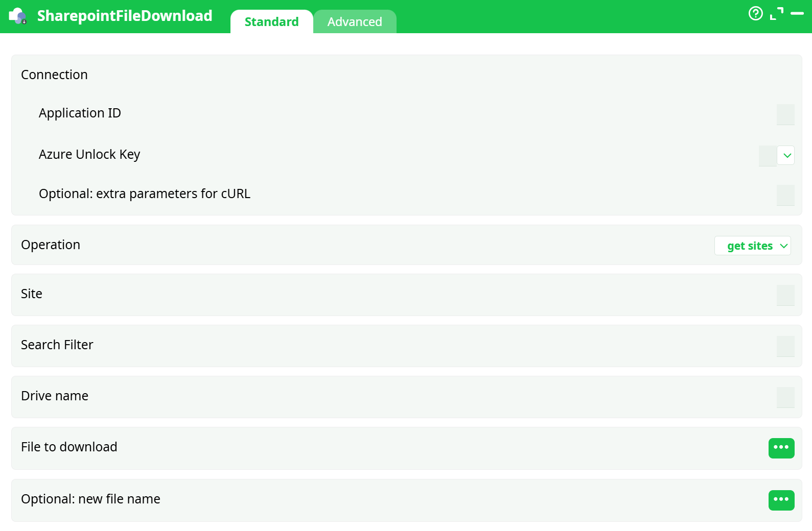The image size is (812, 531).
Task: Open the File to download ellipsis button
Action: 781,448
